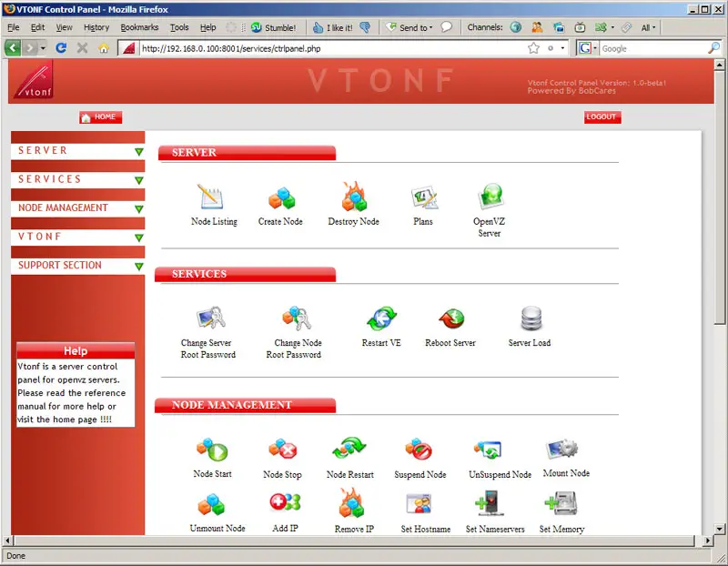The width and height of the screenshot is (728, 566).
Task: Click the horizontal scrollbar right arrow
Action: [x=707, y=541]
